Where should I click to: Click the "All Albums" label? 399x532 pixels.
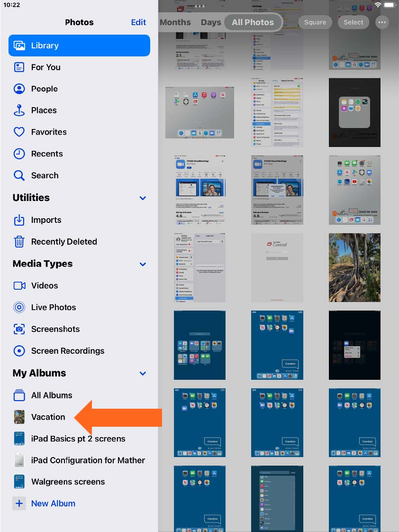[52, 395]
